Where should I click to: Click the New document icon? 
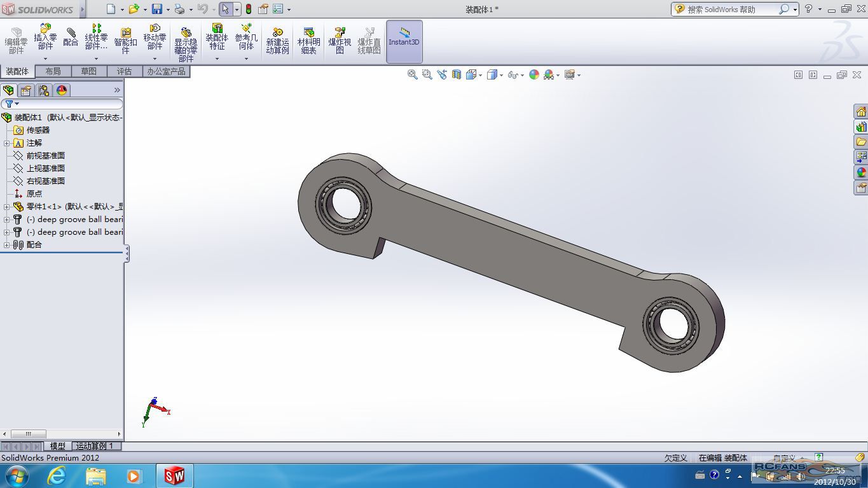coord(111,9)
